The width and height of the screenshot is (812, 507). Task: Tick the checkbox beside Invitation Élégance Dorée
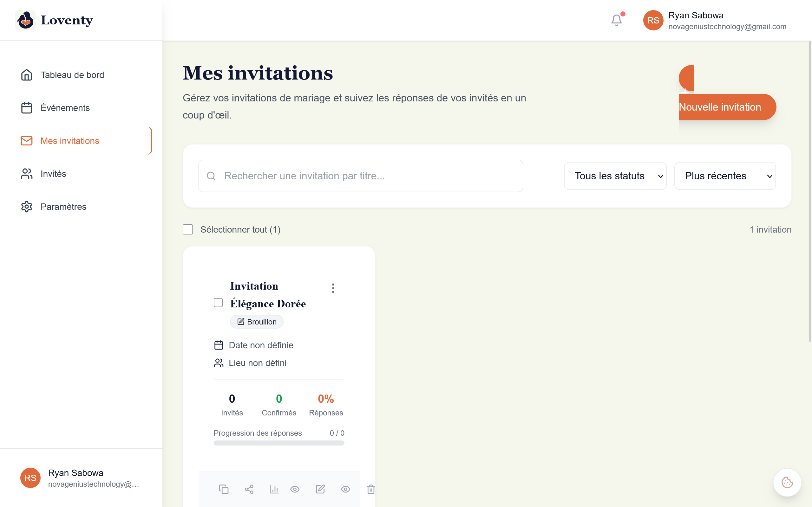218,302
